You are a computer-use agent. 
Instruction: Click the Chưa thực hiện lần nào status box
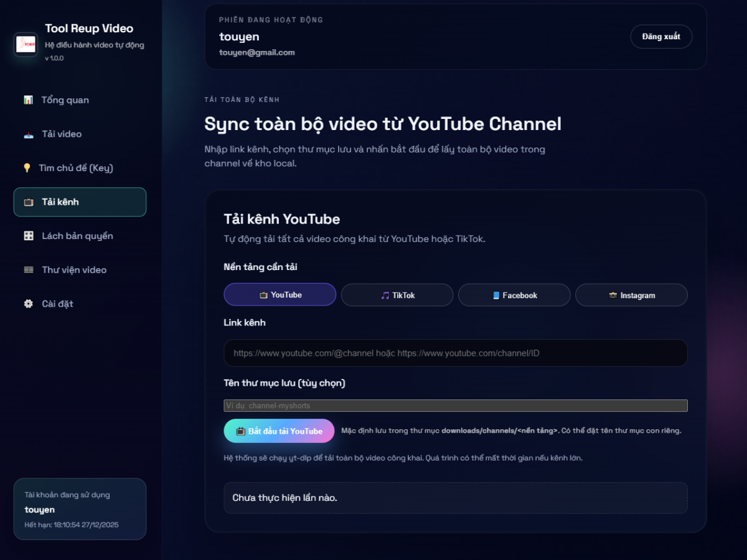coord(456,498)
